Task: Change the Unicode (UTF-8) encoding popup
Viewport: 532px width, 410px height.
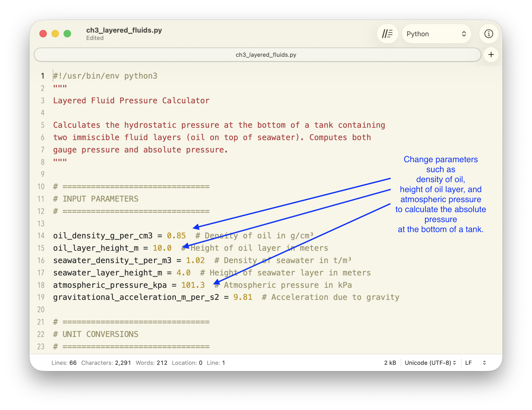Action: coord(430,363)
